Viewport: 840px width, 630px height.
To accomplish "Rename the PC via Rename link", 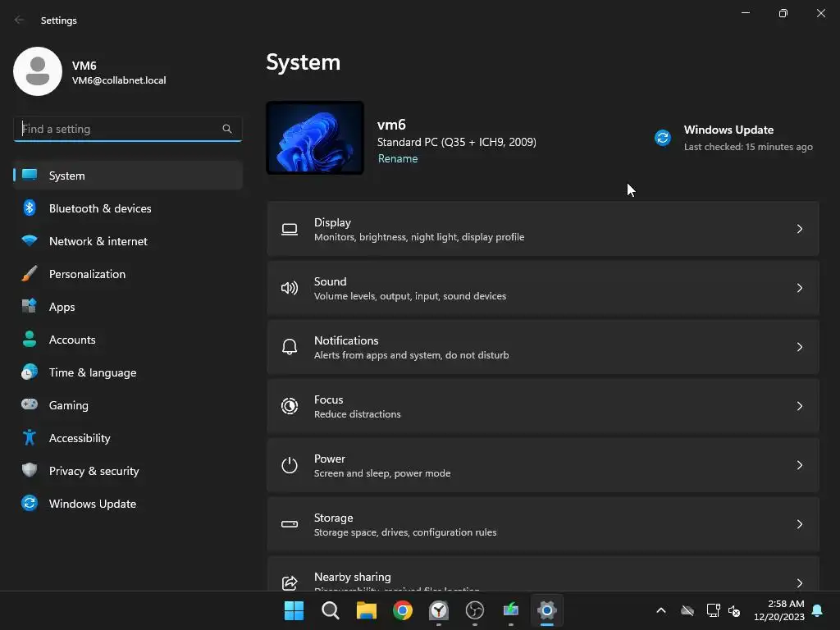I will pos(398,158).
